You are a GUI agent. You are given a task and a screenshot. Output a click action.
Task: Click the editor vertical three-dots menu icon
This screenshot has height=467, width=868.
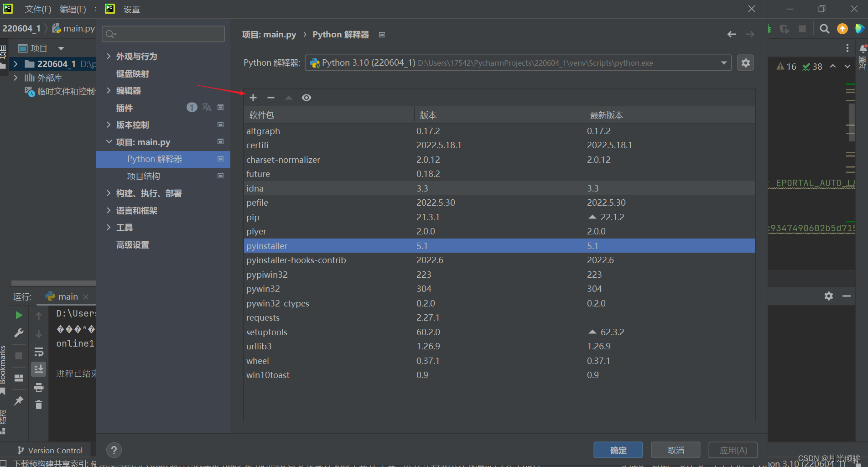click(x=847, y=48)
